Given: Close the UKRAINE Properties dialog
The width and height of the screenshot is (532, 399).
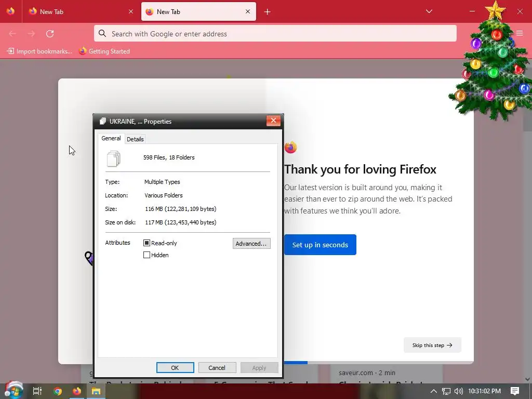Looking at the screenshot, I should point(273,121).
